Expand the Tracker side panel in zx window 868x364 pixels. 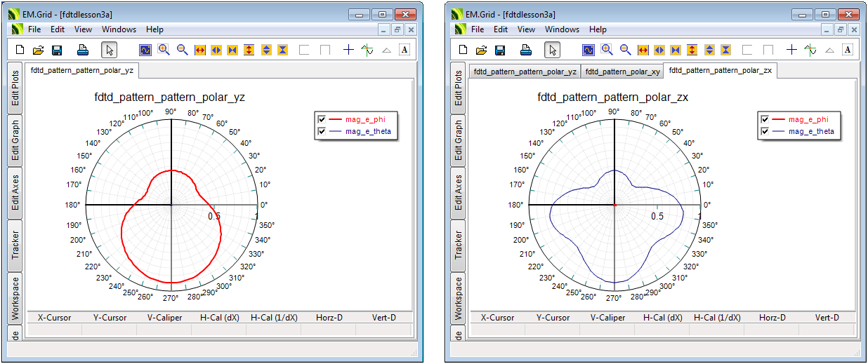click(459, 244)
